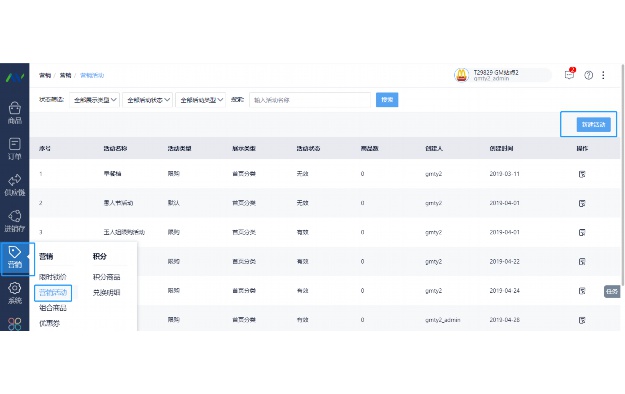Screen dimensions: 625x394
Task: Click the 活动类型 column header
Action: click(179, 148)
